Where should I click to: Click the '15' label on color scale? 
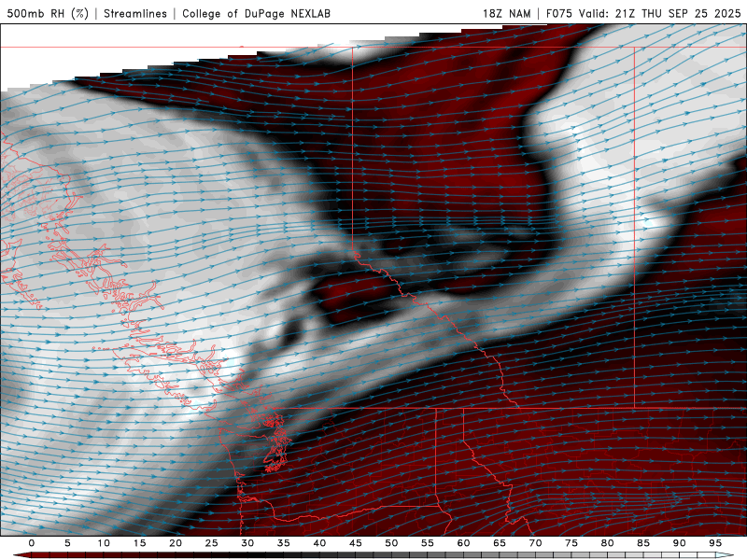click(x=139, y=543)
